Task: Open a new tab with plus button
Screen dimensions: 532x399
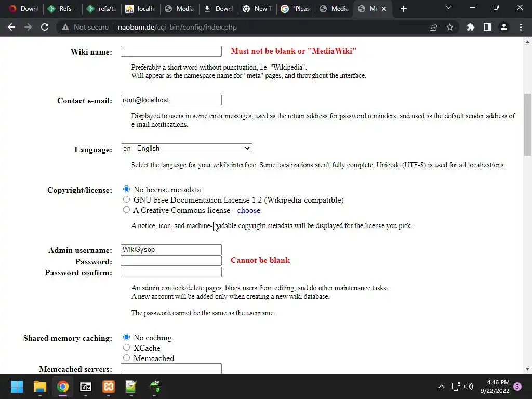Action: [x=403, y=9]
